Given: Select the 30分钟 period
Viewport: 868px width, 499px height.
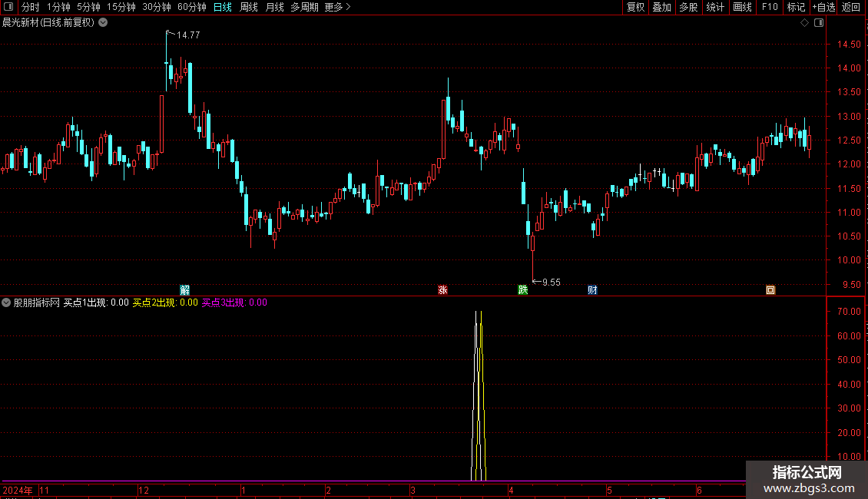Looking at the screenshot, I should [x=157, y=7].
